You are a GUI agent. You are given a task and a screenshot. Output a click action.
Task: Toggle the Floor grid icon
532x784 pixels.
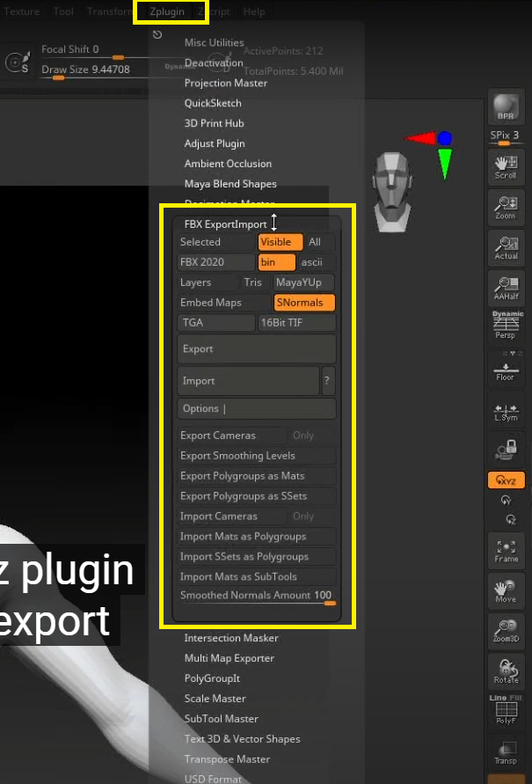506,370
